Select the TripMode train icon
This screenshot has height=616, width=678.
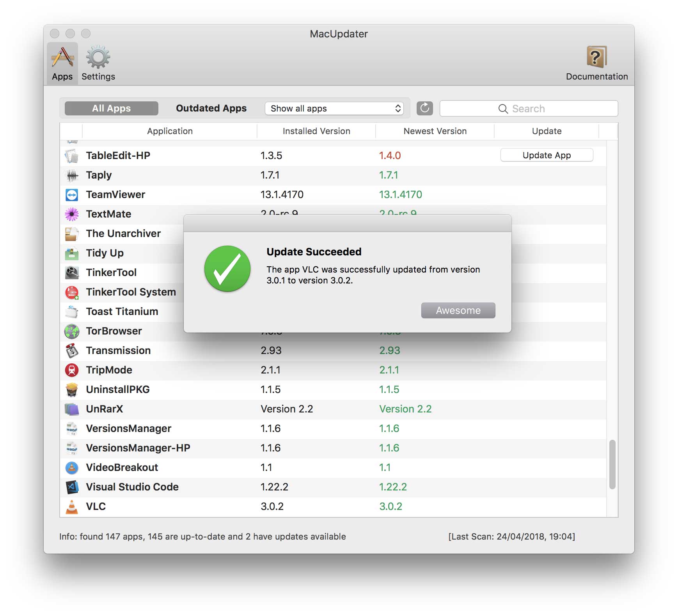pyautogui.click(x=72, y=370)
